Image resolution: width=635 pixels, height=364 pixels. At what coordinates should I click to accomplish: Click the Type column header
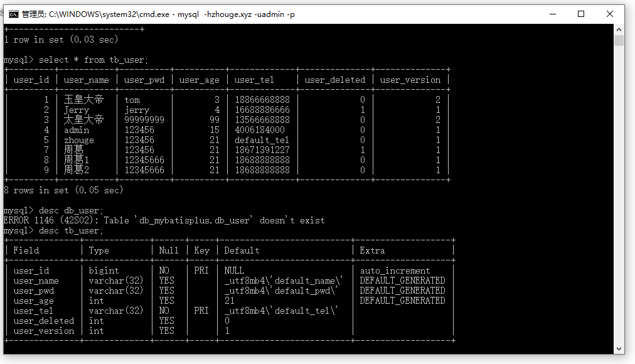tap(99, 250)
